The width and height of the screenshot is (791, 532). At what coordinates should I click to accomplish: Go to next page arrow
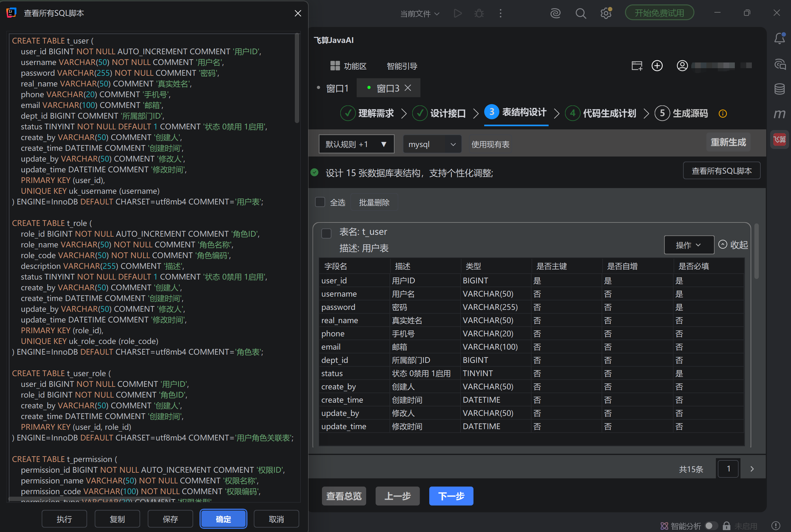(752, 469)
